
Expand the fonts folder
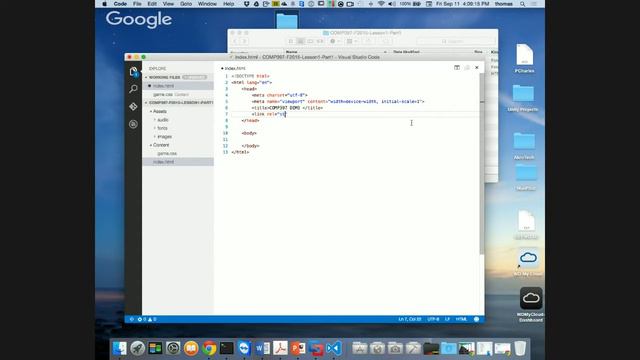pyautogui.click(x=161, y=128)
